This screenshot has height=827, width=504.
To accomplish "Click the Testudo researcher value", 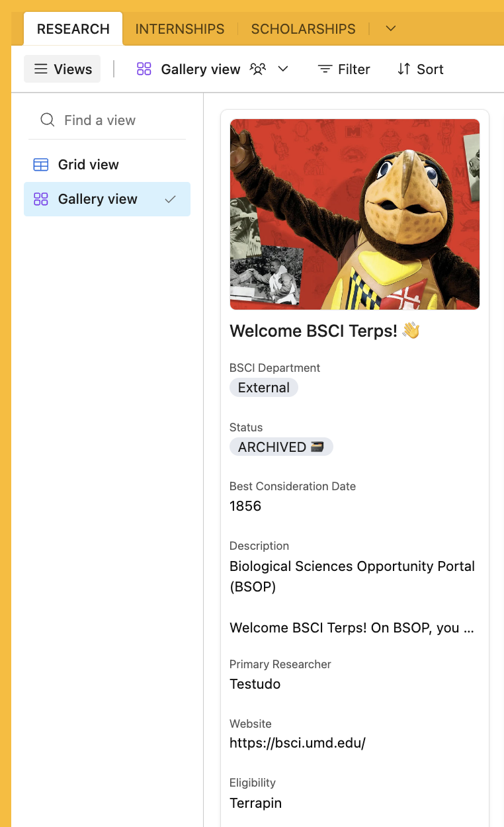I will click(255, 684).
